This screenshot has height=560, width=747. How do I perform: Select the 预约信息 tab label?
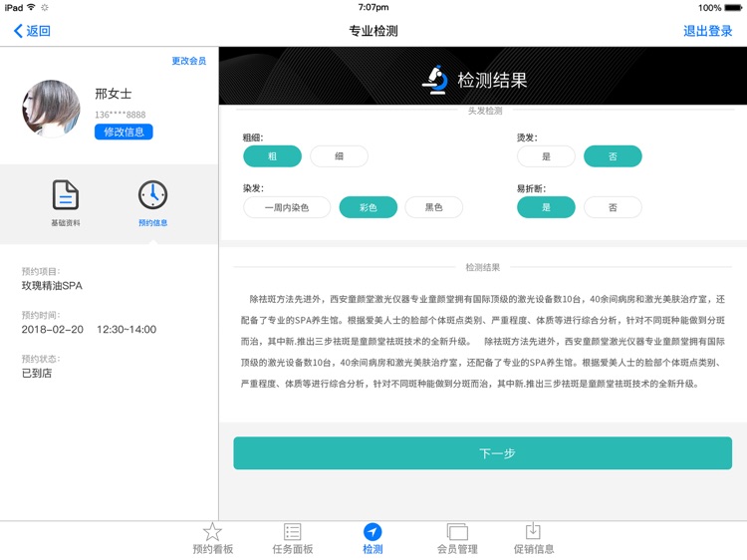(153, 222)
